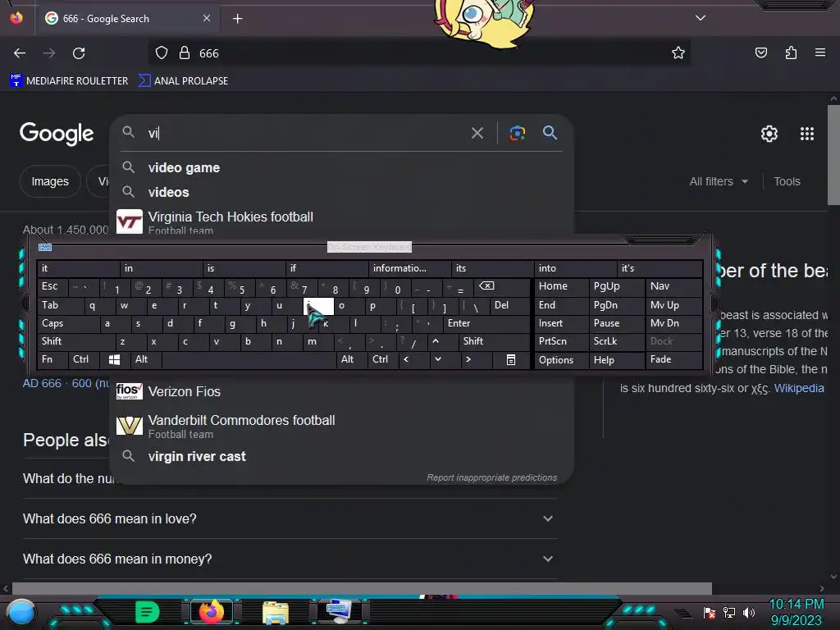The height and width of the screenshot is (630, 840).
Task: Click the Esc key on on-screen keyboard
Action: (52, 286)
